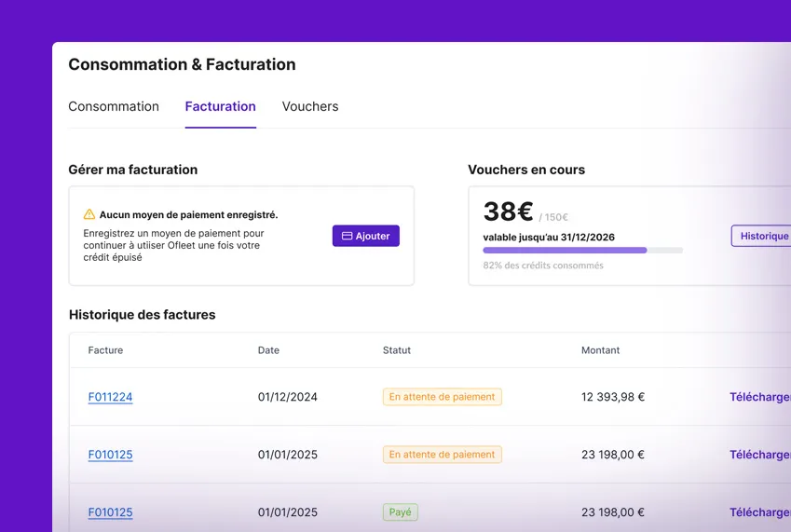Download the invoice F011224
This screenshot has height=532, width=791.
tap(758, 397)
